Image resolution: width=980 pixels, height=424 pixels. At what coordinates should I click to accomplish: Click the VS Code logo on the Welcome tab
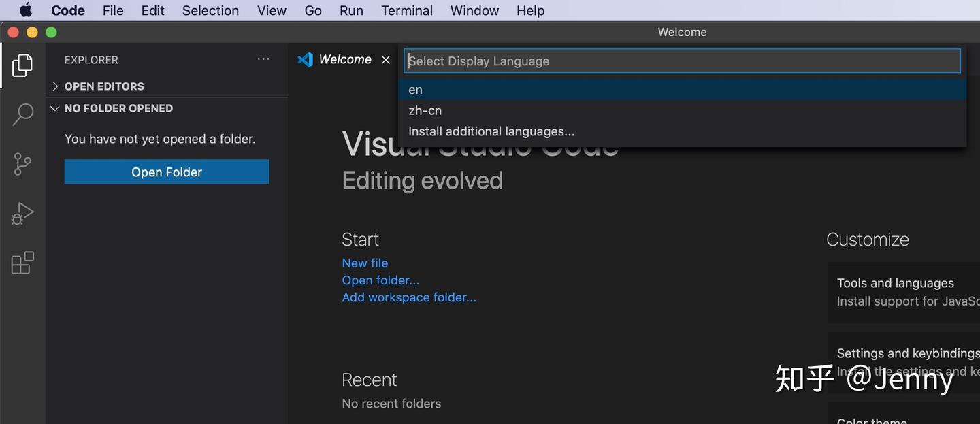[x=306, y=59]
